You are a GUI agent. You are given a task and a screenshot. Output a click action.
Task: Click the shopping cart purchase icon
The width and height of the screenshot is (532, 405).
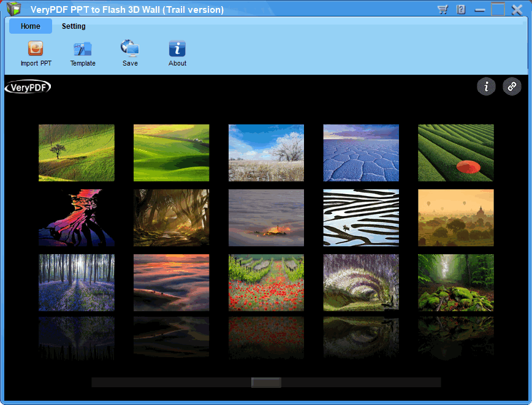pyautogui.click(x=443, y=9)
